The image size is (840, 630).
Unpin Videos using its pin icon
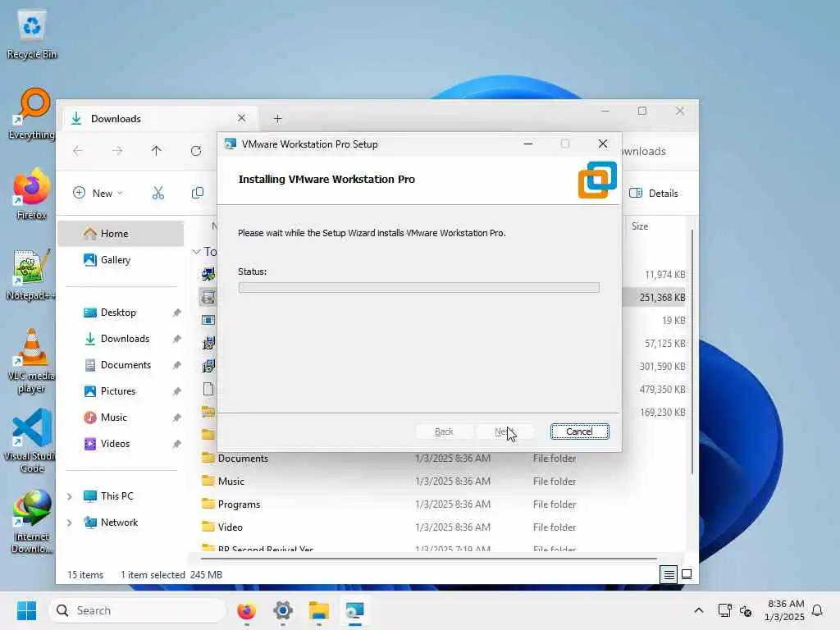[177, 444]
